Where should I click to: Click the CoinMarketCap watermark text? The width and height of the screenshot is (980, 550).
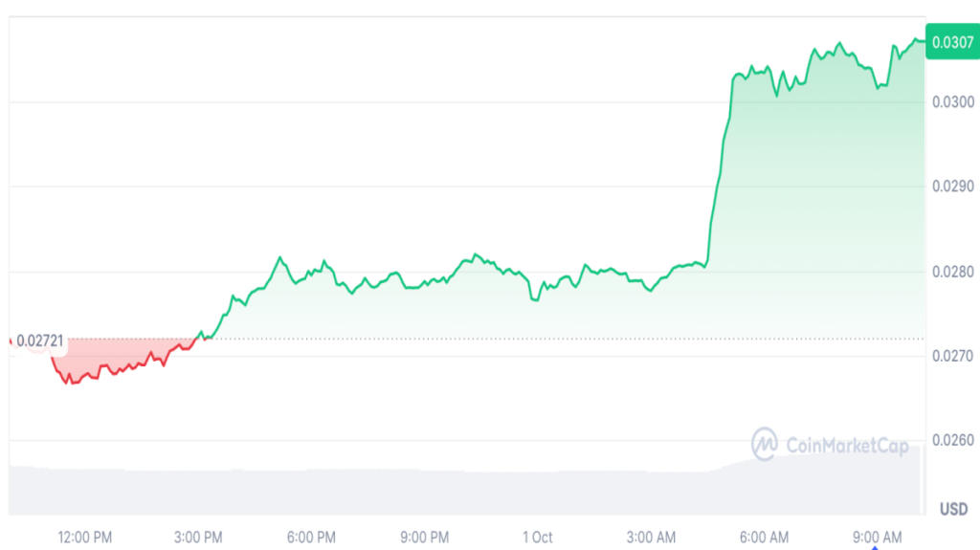(846, 445)
